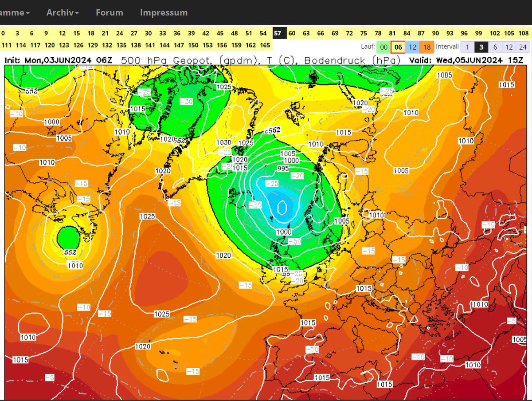The image size is (532, 401).
Task: Jump to forecast hour 30
Action: pos(149,33)
